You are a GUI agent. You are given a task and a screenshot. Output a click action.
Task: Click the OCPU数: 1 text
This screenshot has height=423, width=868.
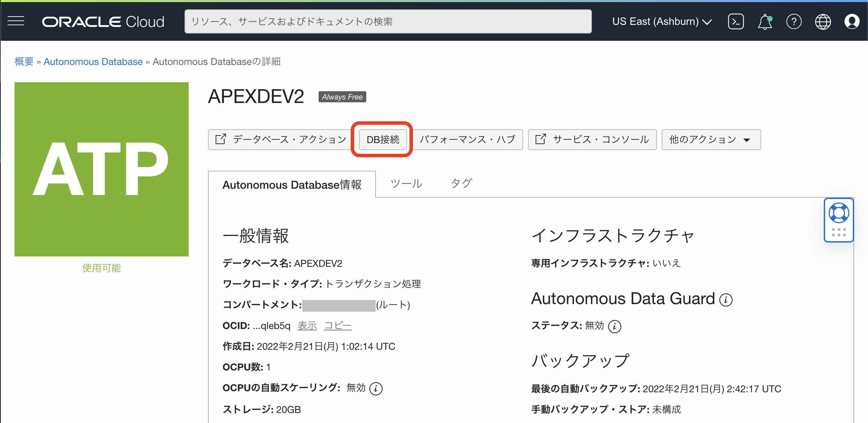(246, 367)
